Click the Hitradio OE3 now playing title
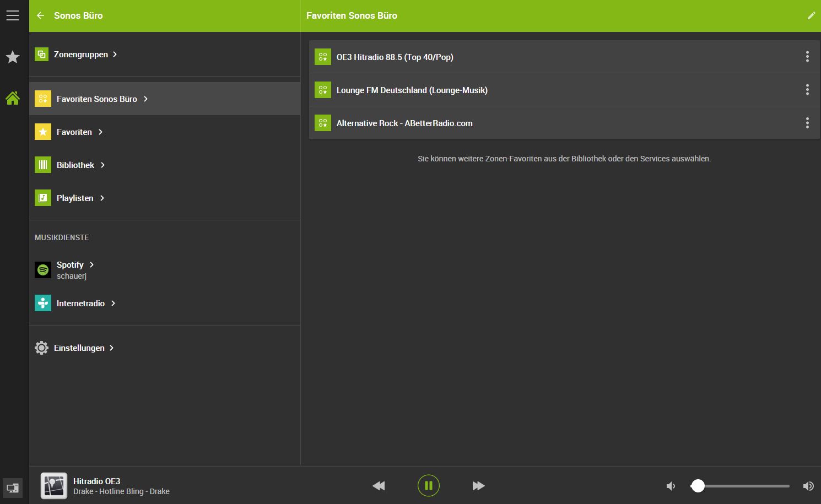This screenshot has width=821, height=504. [x=96, y=481]
